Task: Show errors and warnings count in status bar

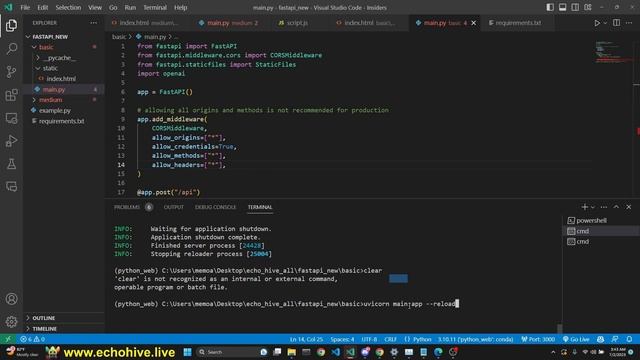Action: tap(33, 339)
